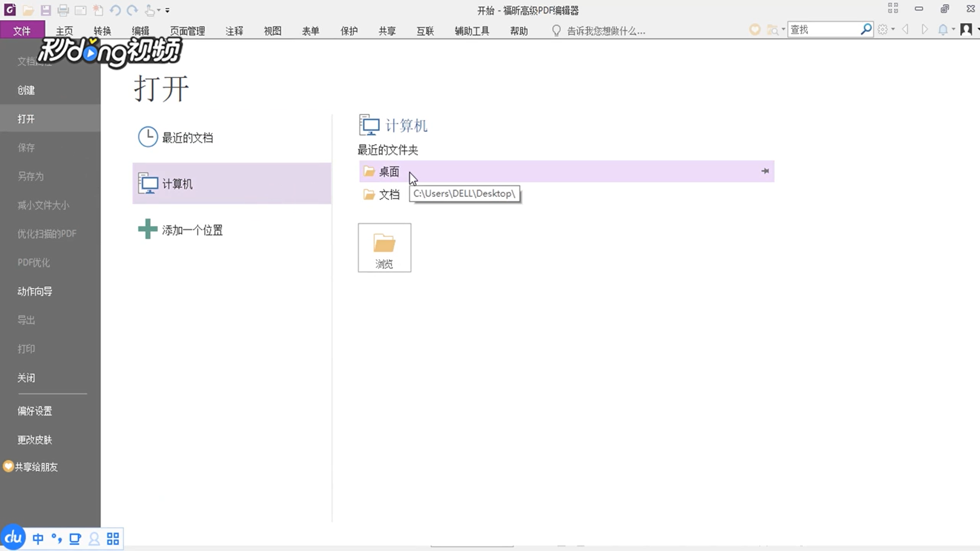Switch to the 帮助 tab
Image resolution: width=980 pixels, height=551 pixels.
pos(519,31)
